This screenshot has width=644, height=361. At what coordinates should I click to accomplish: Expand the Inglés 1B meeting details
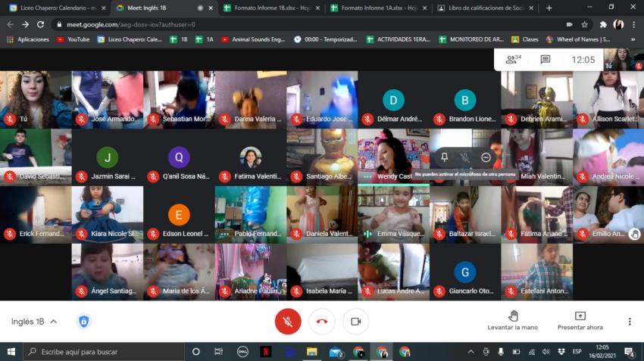tap(34, 322)
